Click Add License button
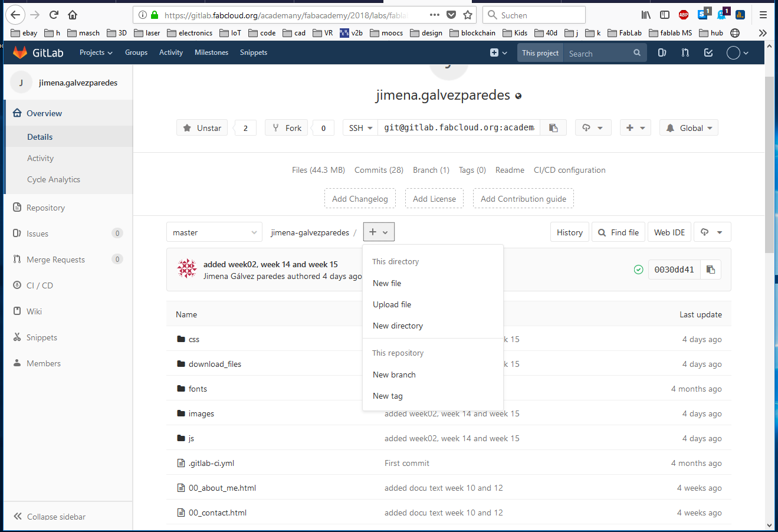Image resolution: width=778 pixels, height=532 pixels. point(434,199)
